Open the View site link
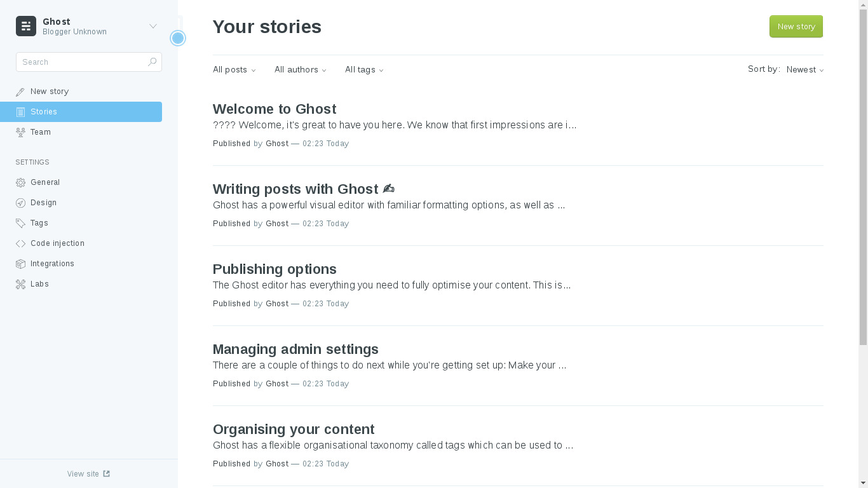Screen dimensions: 868x488 [88, 474]
